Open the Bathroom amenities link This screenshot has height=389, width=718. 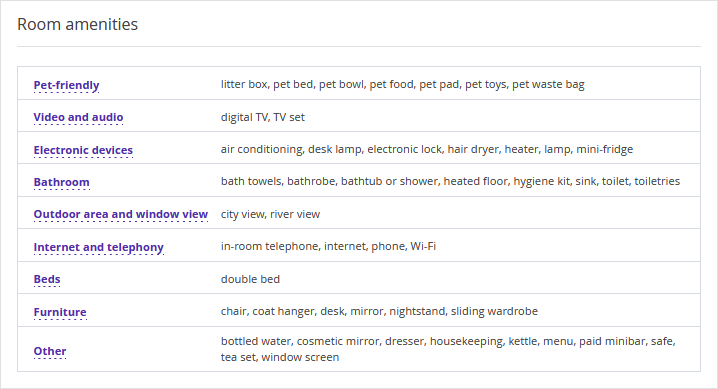pyautogui.click(x=61, y=182)
